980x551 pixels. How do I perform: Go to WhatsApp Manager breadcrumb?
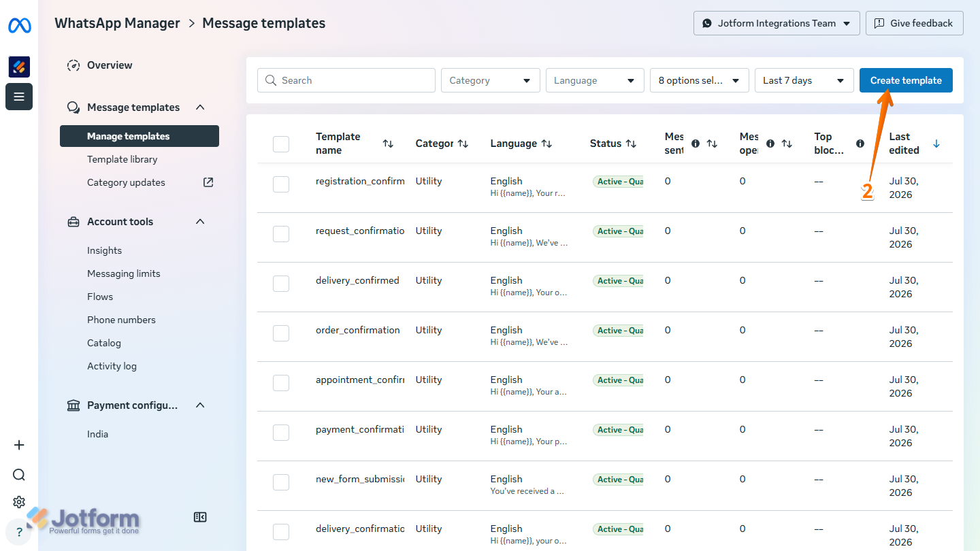tap(117, 23)
